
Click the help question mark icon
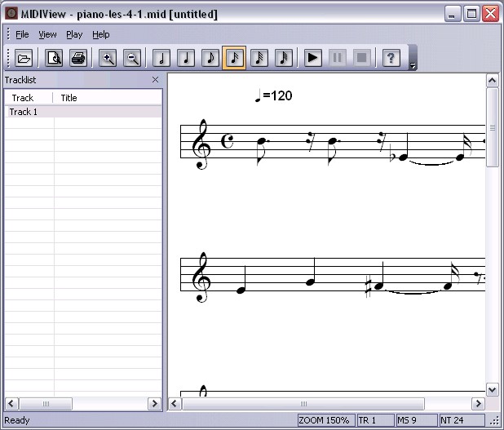click(391, 58)
